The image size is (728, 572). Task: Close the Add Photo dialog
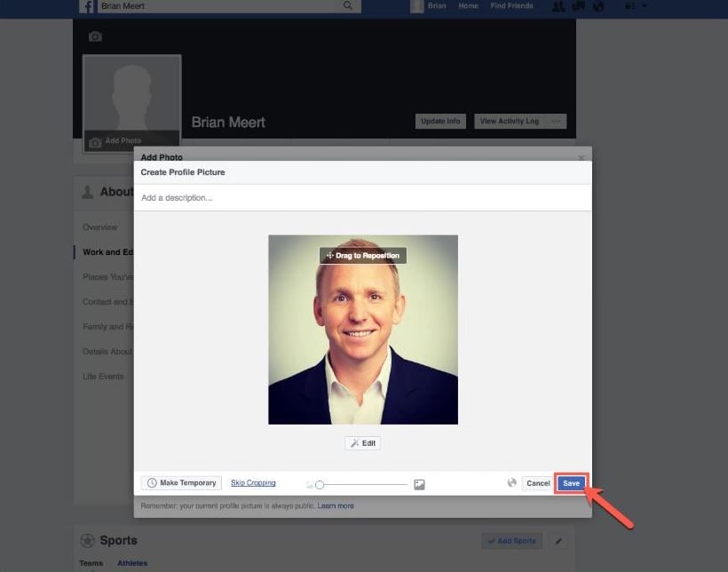click(582, 158)
